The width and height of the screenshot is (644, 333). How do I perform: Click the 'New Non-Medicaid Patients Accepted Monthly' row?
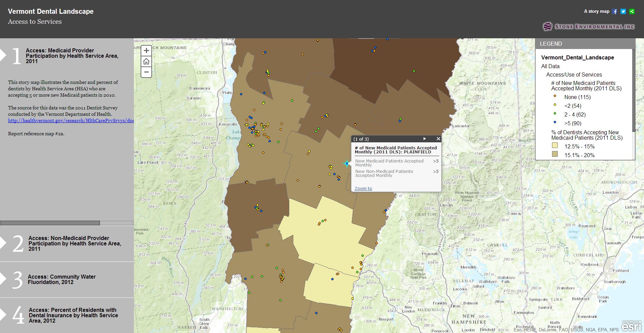397,173
